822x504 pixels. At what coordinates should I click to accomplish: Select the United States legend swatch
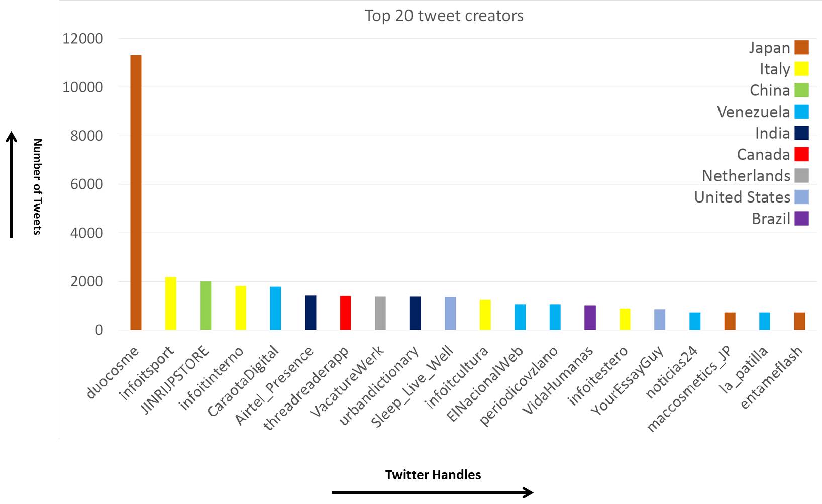(801, 197)
